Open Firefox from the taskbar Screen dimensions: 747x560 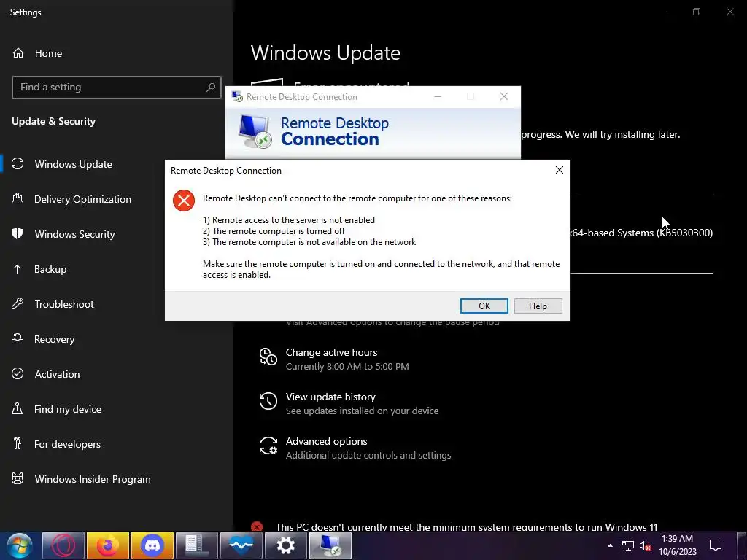(x=108, y=545)
